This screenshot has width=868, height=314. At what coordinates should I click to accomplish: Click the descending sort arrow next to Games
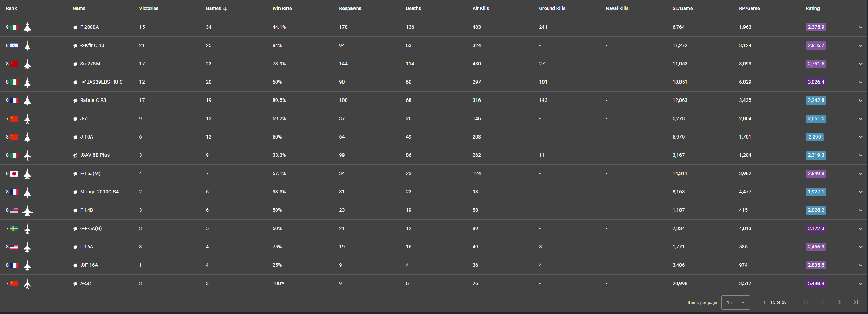click(225, 9)
